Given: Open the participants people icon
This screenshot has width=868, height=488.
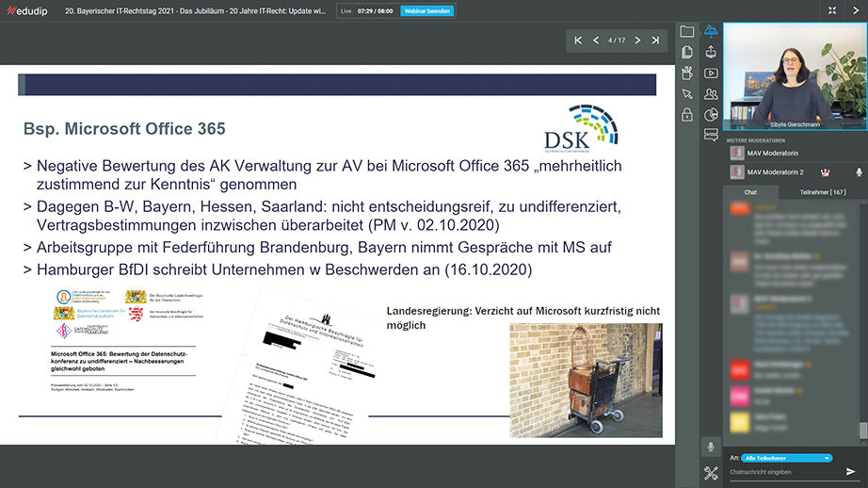Looking at the screenshot, I should pyautogui.click(x=711, y=93).
